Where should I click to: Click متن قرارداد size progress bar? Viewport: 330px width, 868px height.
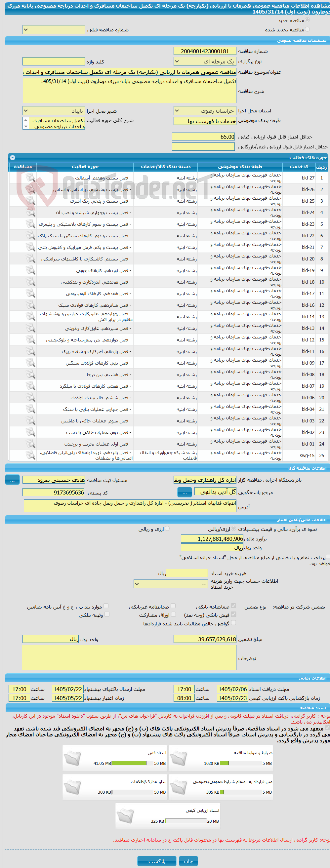[241, 792]
